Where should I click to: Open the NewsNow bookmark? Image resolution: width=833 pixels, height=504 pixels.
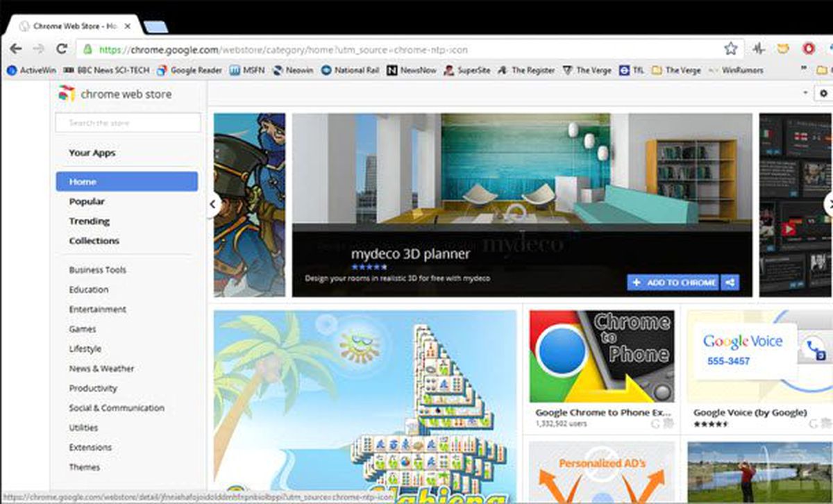coord(412,70)
